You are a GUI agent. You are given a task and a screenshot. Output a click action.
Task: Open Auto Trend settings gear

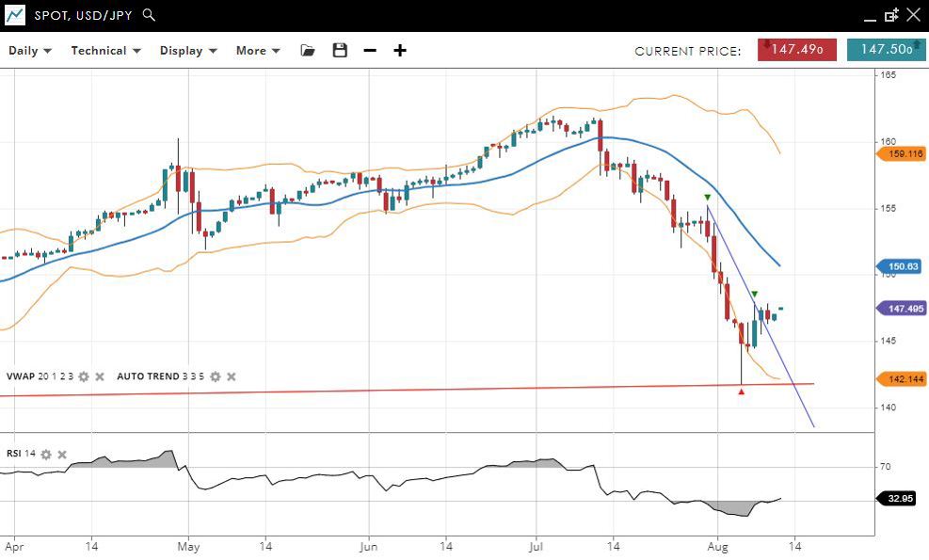(216, 376)
